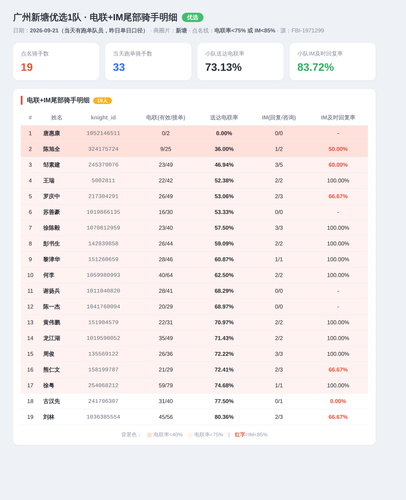Click the 16/30 call ratio cell
This screenshot has width=406, height=500.
point(166,212)
